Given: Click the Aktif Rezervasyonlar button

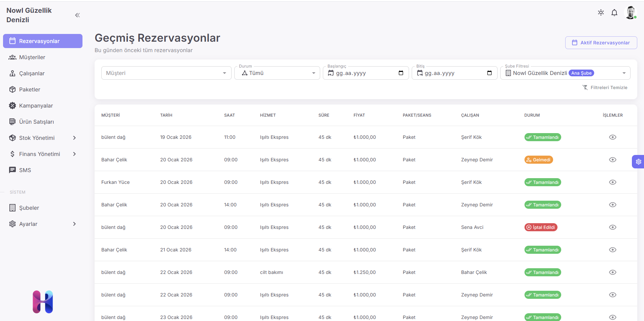Looking at the screenshot, I should tap(601, 43).
